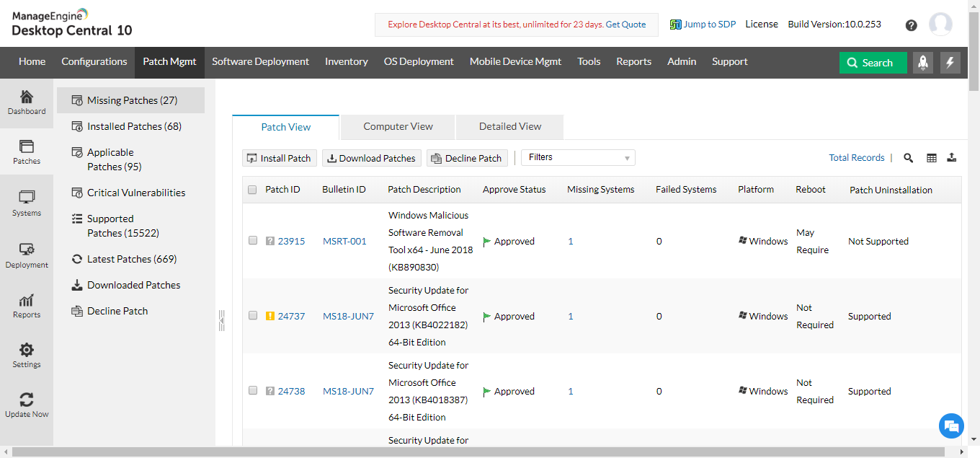The height and width of the screenshot is (458, 980).
Task: Select the Update Now sidebar icon
Action: 27,404
